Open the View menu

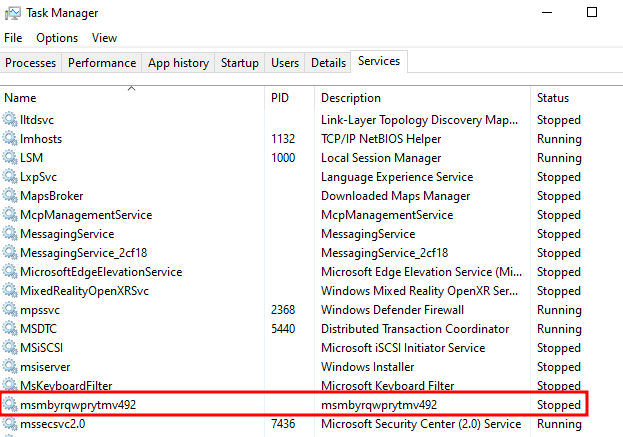click(x=104, y=38)
